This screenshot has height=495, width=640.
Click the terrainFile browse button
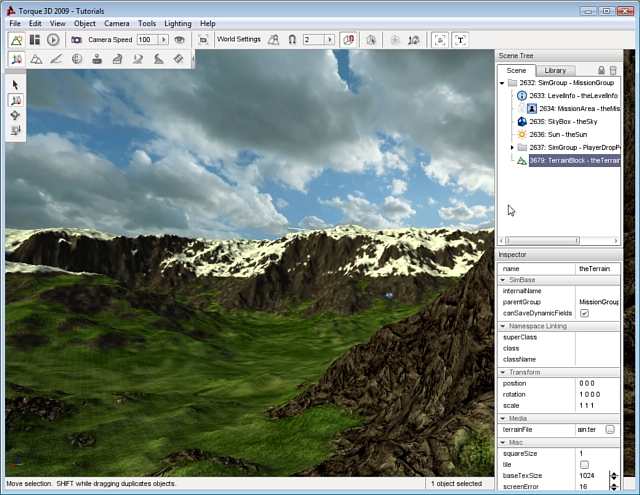point(609,428)
